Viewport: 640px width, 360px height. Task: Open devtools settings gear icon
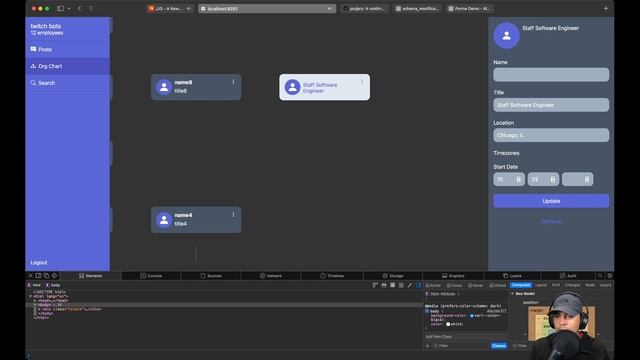[x=609, y=276]
